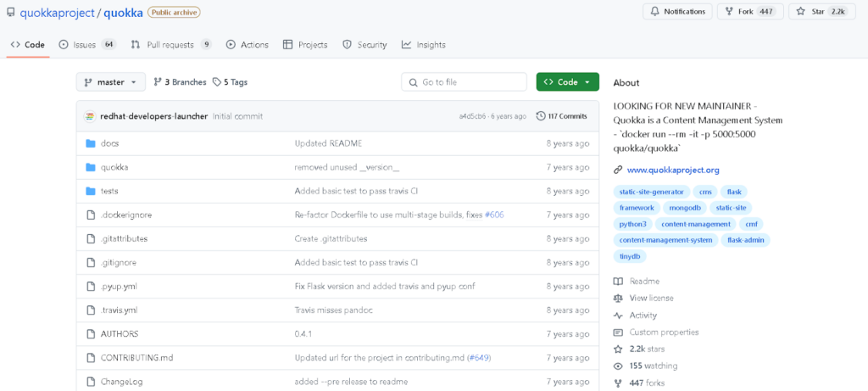Expand the green Code dropdown button
Viewport: 868px width, 391px height.
tap(567, 82)
